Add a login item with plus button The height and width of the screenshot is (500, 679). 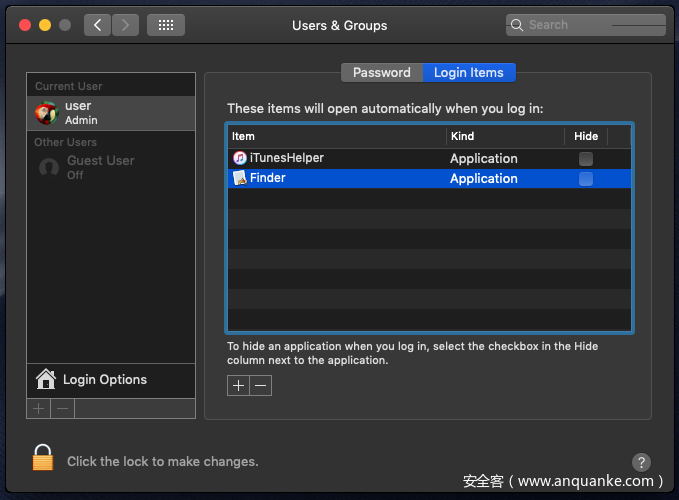(x=238, y=386)
